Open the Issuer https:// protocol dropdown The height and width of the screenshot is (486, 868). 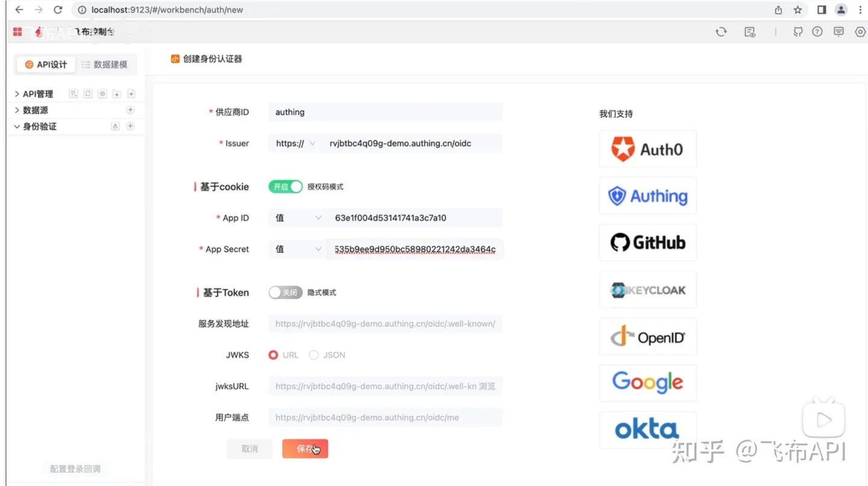pos(295,143)
